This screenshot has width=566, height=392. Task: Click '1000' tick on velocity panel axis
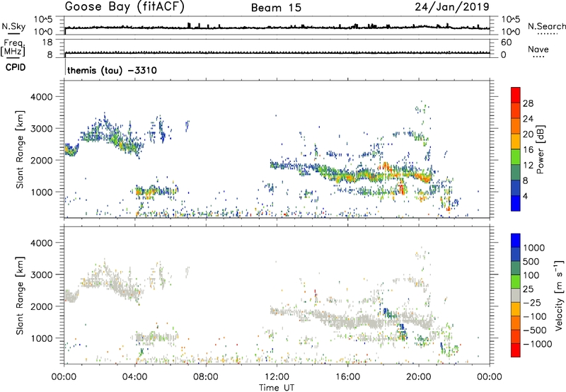[x=41, y=338]
